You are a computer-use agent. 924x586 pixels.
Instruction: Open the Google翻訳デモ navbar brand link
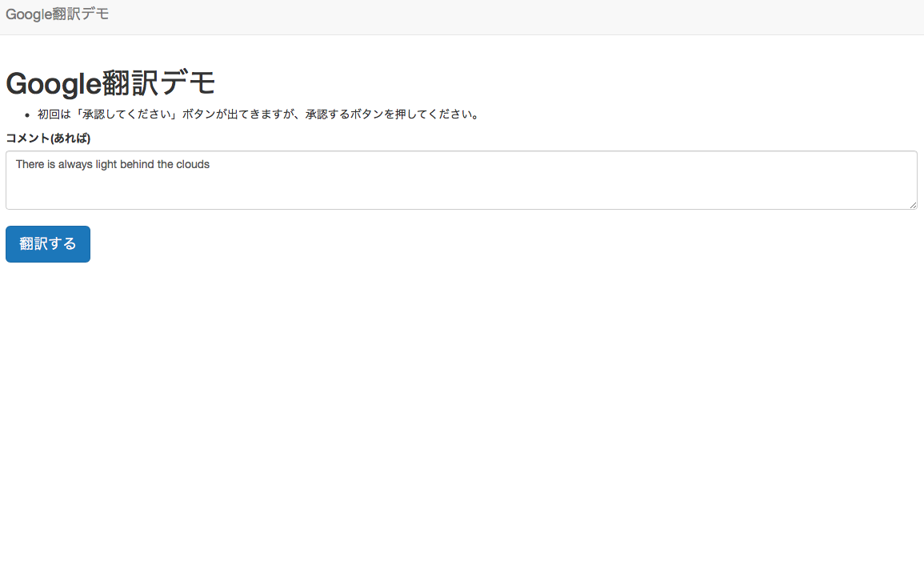pos(57,14)
